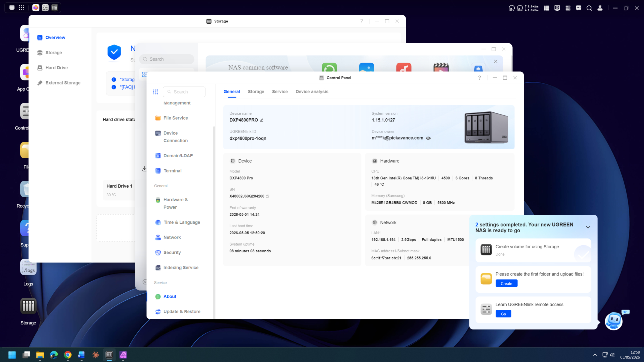Switch to App Center via its top dock icon
This screenshot has height=362, width=644.
36,8
